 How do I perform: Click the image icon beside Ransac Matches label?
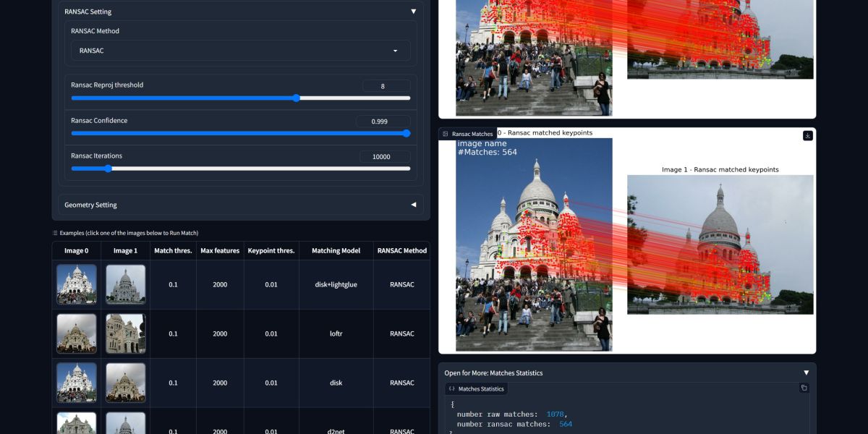[x=447, y=133]
